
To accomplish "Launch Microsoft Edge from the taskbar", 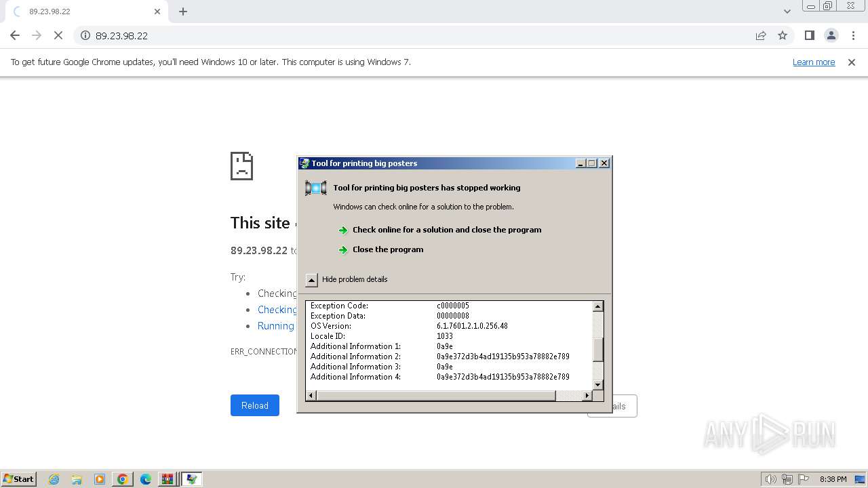I will tap(145, 479).
